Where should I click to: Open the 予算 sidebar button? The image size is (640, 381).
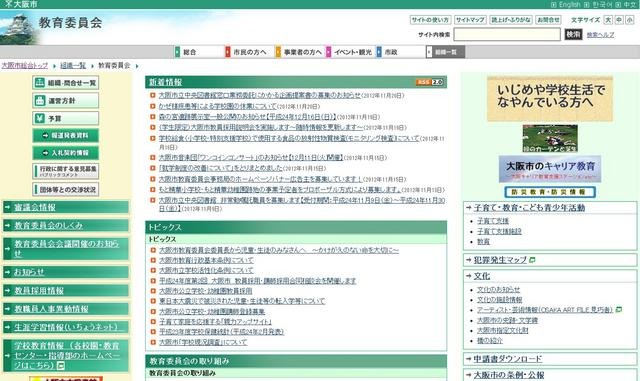pos(66,118)
